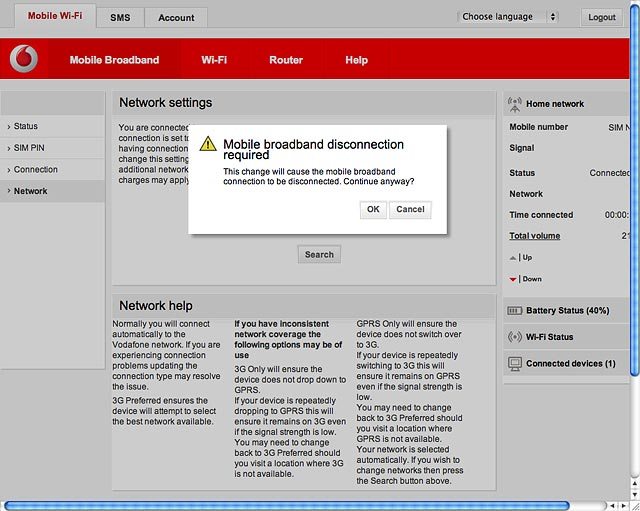This screenshot has width=640, height=511.
Task: Open the Router menu
Action: pos(286,60)
